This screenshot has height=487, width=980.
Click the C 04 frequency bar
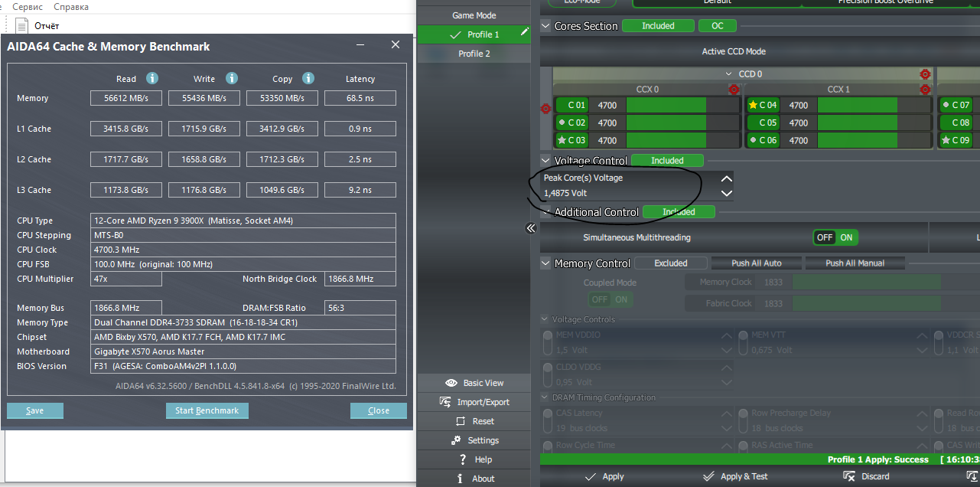point(874,105)
